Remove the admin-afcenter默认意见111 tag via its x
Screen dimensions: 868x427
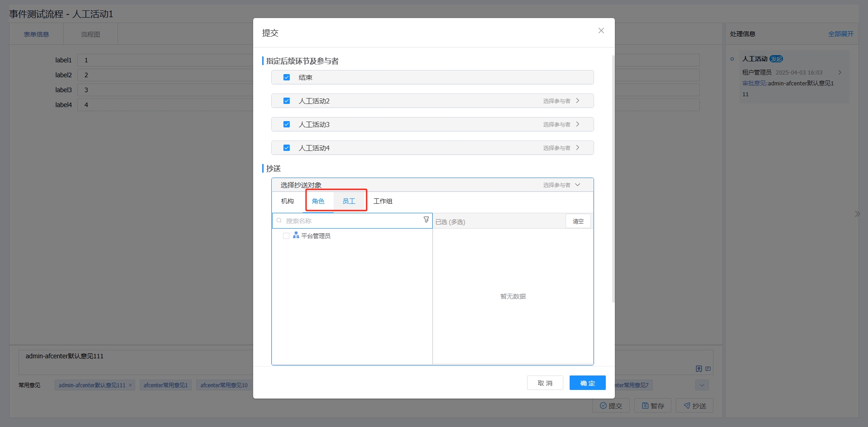[130, 385]
